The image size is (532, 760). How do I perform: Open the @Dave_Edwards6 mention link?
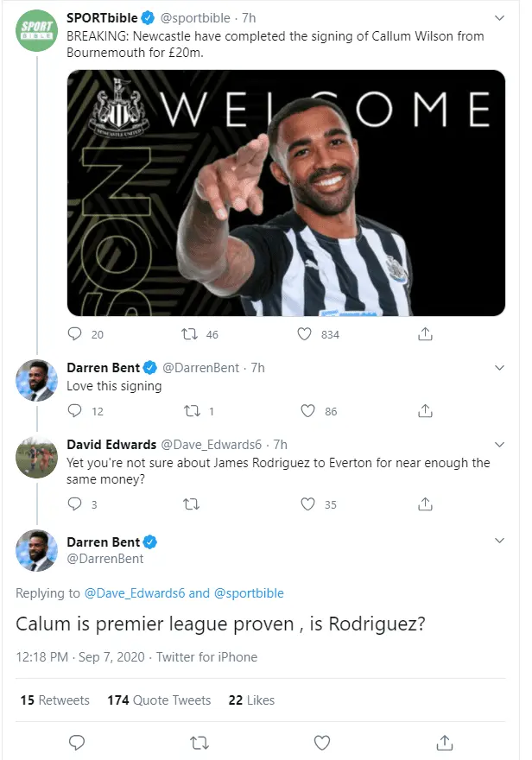[x=133, y=593]
